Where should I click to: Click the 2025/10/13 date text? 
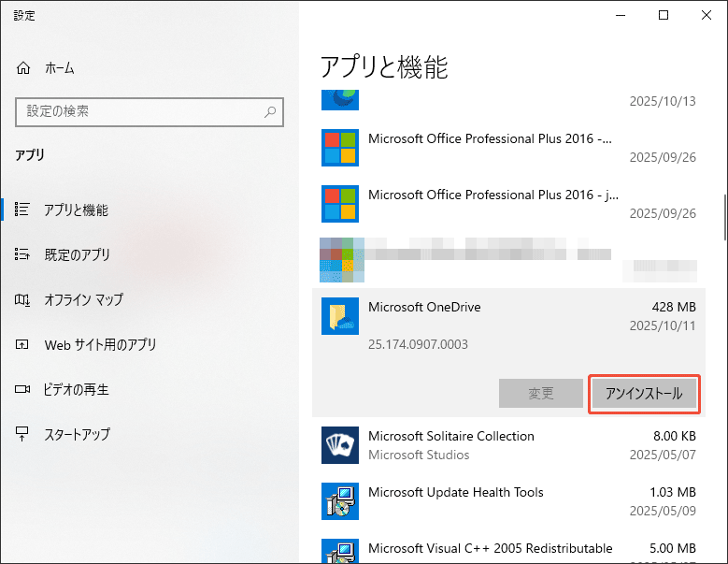coord(663,101)
